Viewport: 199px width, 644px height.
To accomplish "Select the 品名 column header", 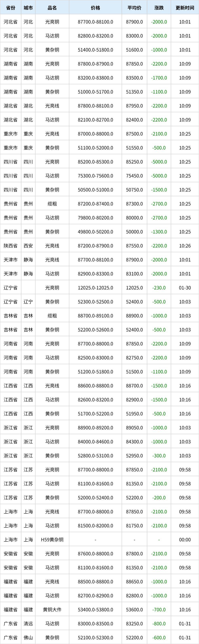I will [x=52, y=8].
